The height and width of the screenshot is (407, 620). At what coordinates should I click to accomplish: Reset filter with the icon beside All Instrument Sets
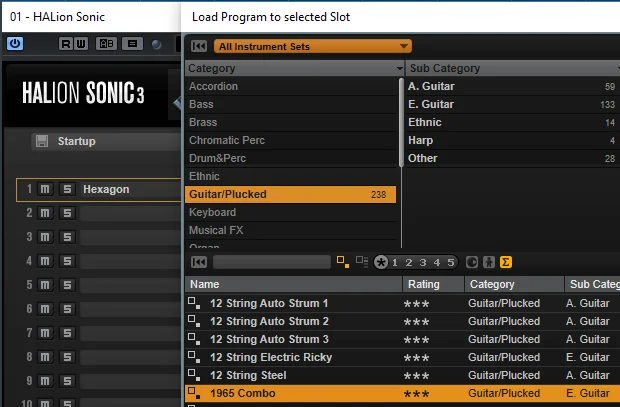199,46
